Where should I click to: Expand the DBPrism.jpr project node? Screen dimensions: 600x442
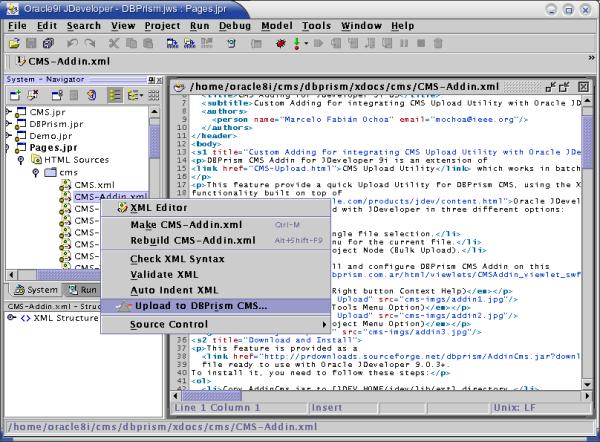8,124
